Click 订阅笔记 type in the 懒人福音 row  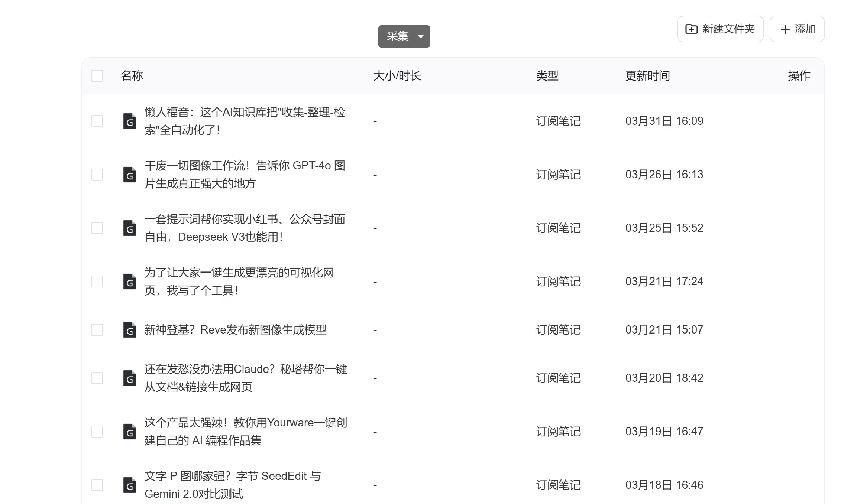click(x=558, y=121)
